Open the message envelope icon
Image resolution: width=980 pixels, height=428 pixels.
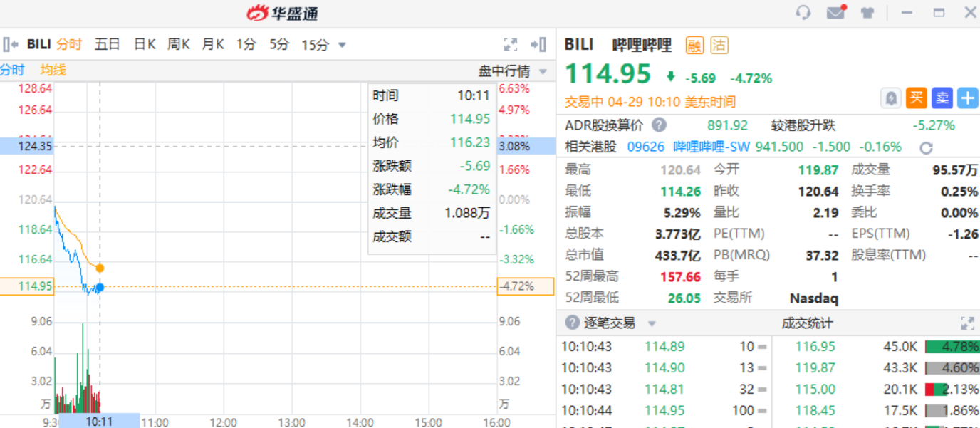pos(835,13)
